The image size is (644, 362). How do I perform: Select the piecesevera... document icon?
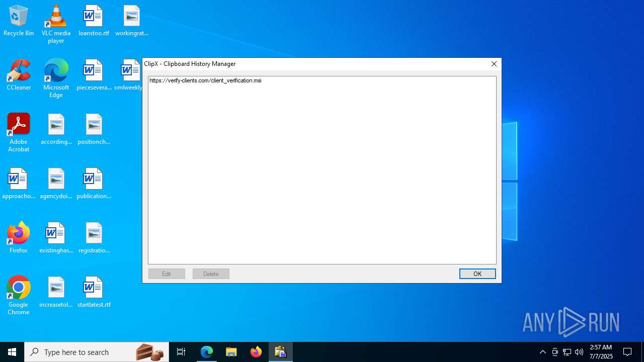pyautogui.click(x=94, y=75)
